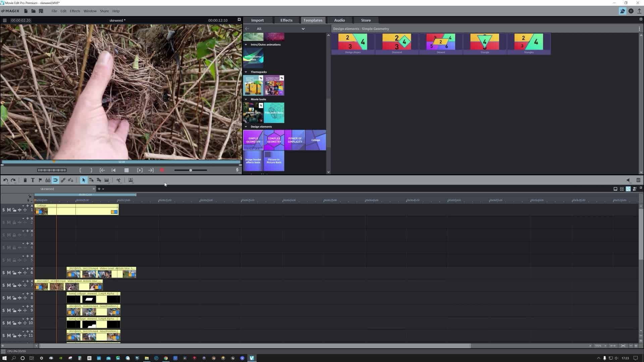The image size is (644, 362).
Task: Solo track 7 with S button
Action: click(4, 286)
